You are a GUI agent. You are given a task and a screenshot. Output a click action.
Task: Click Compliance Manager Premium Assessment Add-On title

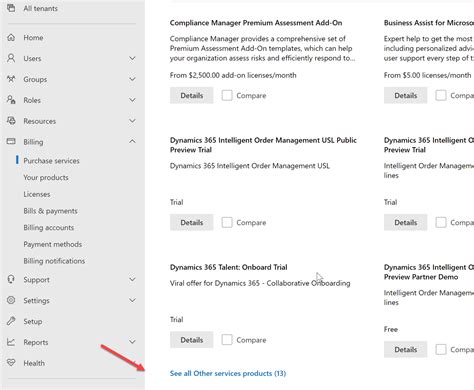(256, 23)
